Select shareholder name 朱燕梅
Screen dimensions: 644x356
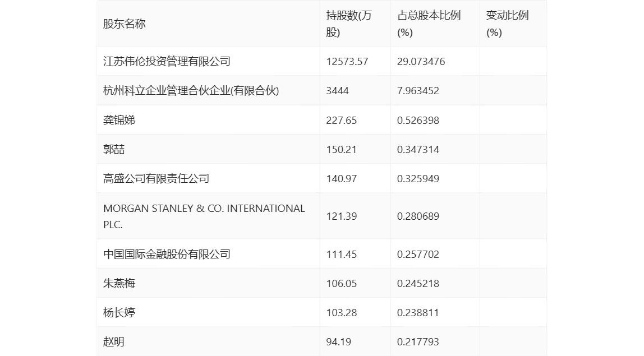pos(119,283)
